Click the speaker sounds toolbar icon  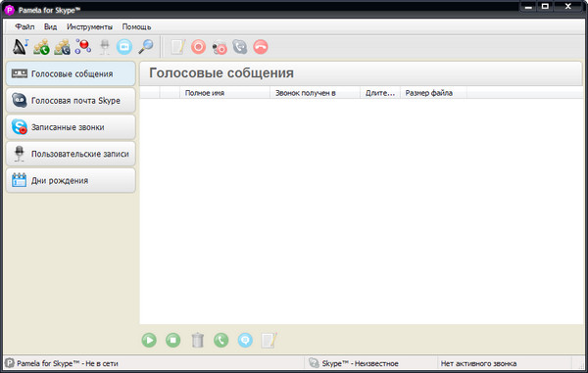click(x=21, y=47)
